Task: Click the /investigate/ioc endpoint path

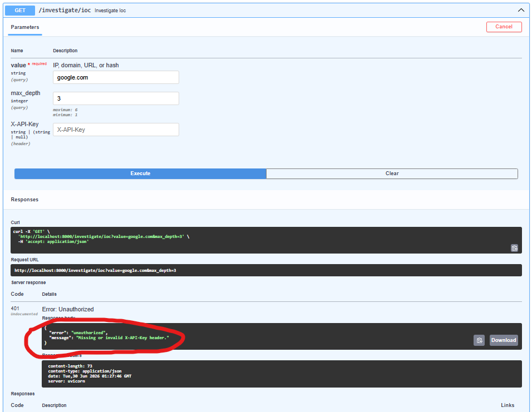Action: (65, 10)
